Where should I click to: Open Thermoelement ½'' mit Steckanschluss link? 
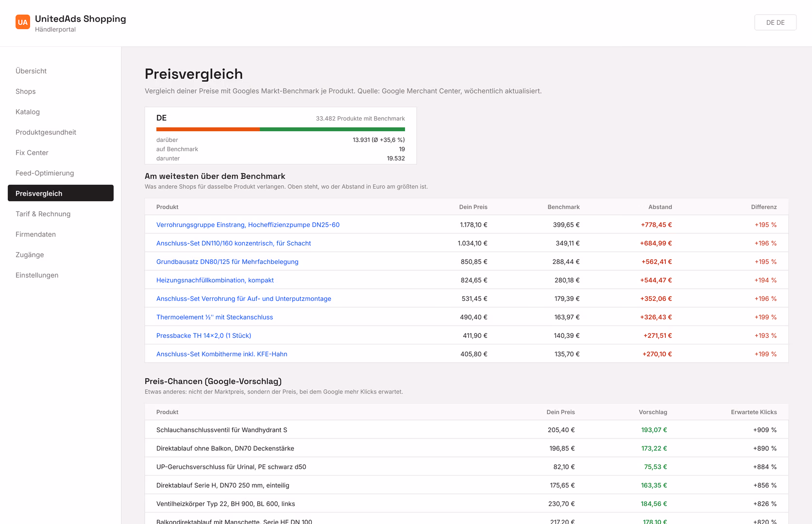click(x=215, y=317)
